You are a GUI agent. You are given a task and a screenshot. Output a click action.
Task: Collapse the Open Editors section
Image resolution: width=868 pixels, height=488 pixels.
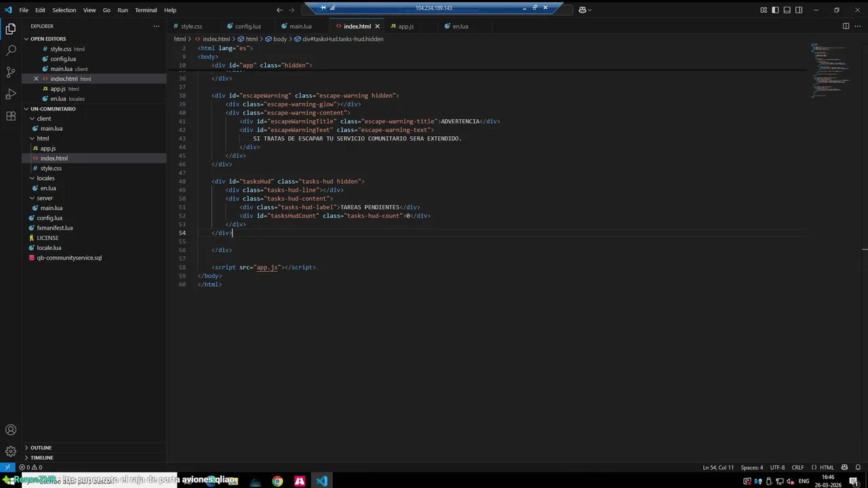point(26,39)
